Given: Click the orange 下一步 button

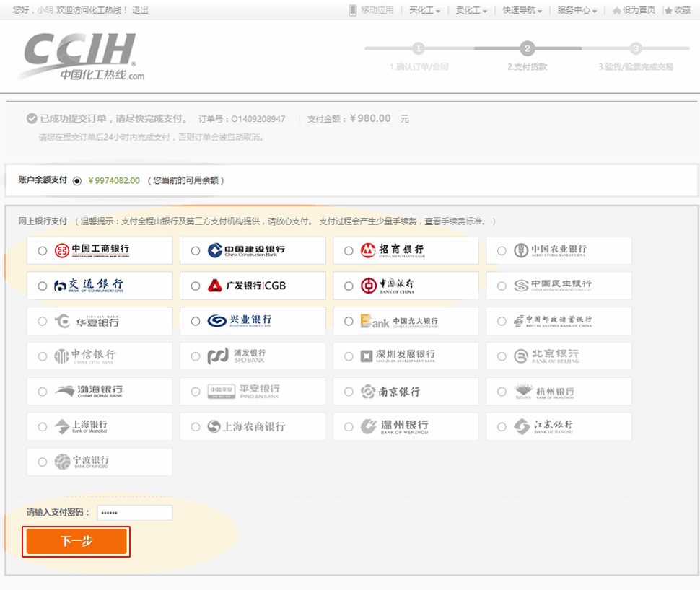Looking at the screenshot, I should 76,541.
